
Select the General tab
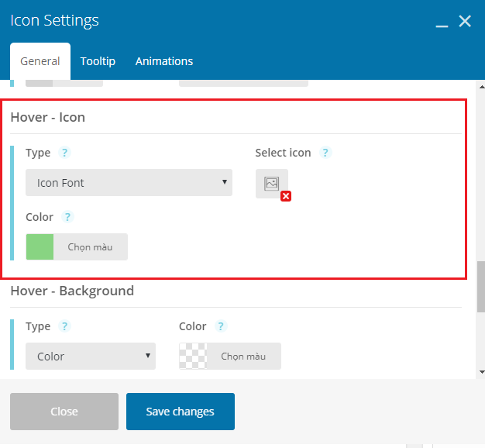pos(40,61)
